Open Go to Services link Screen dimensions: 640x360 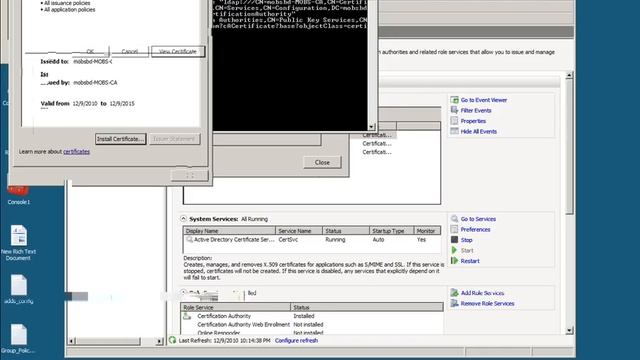coord(478,219)
